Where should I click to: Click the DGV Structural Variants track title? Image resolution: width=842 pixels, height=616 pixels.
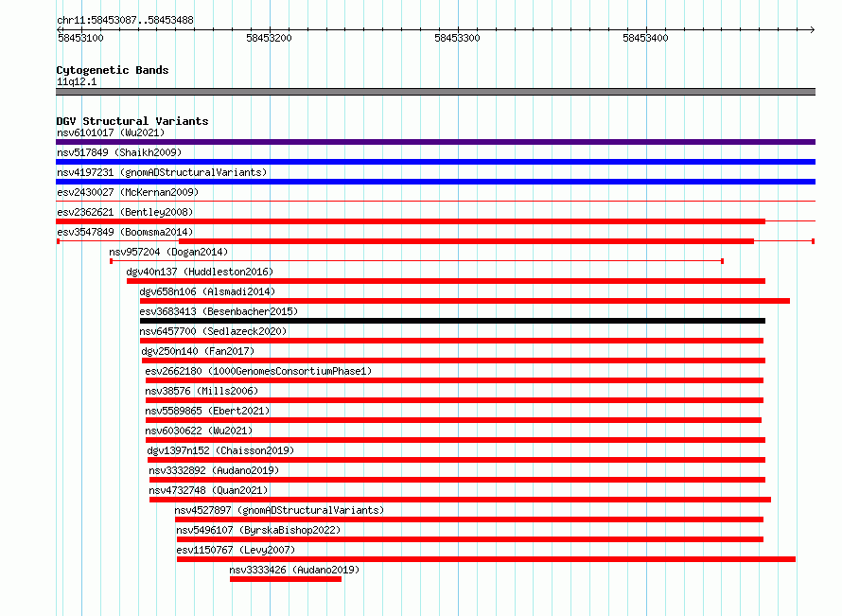[132, 121]
